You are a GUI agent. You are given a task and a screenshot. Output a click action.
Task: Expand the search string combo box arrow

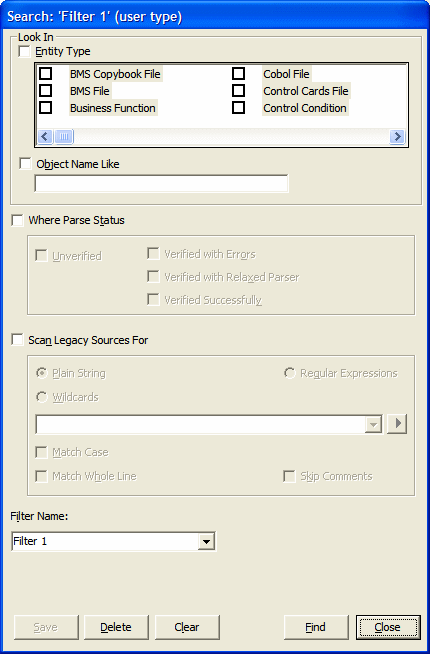coord(373,425)
